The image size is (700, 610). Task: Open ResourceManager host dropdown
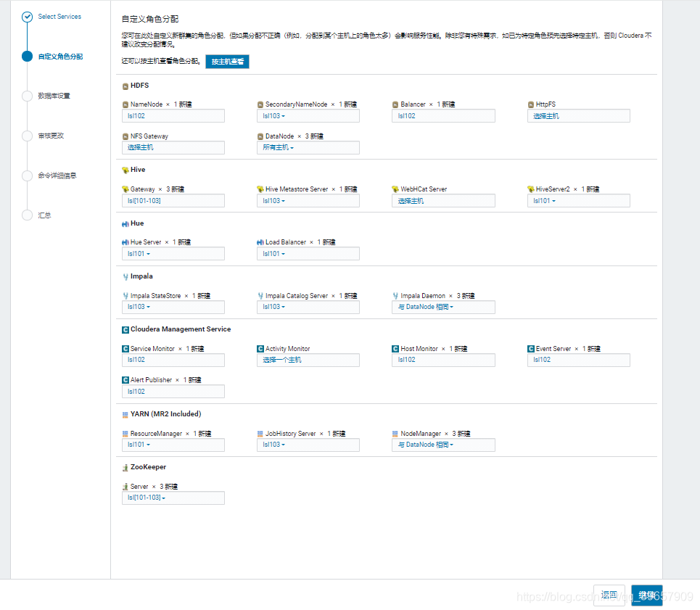[173, 445]
